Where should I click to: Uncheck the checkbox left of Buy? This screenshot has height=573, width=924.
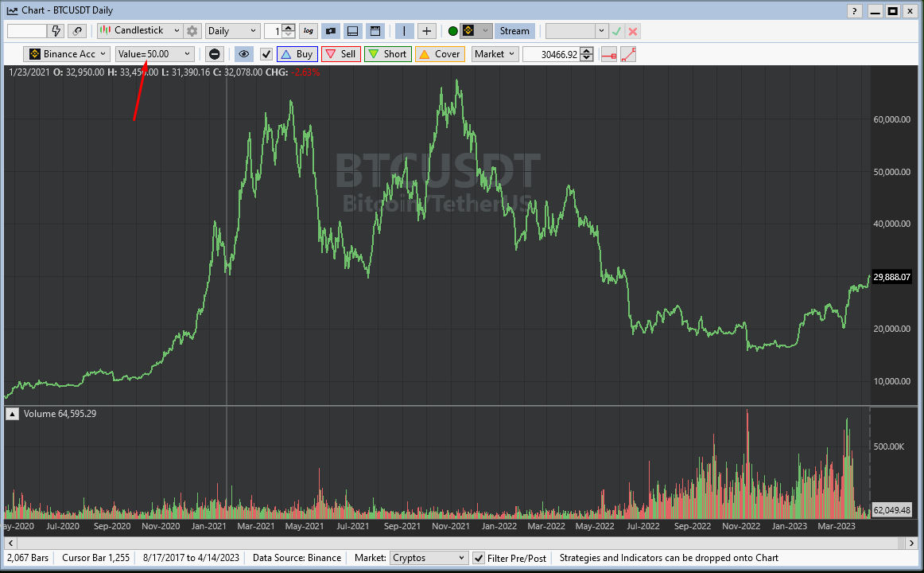pyautogui.click(x=266, y=54)
